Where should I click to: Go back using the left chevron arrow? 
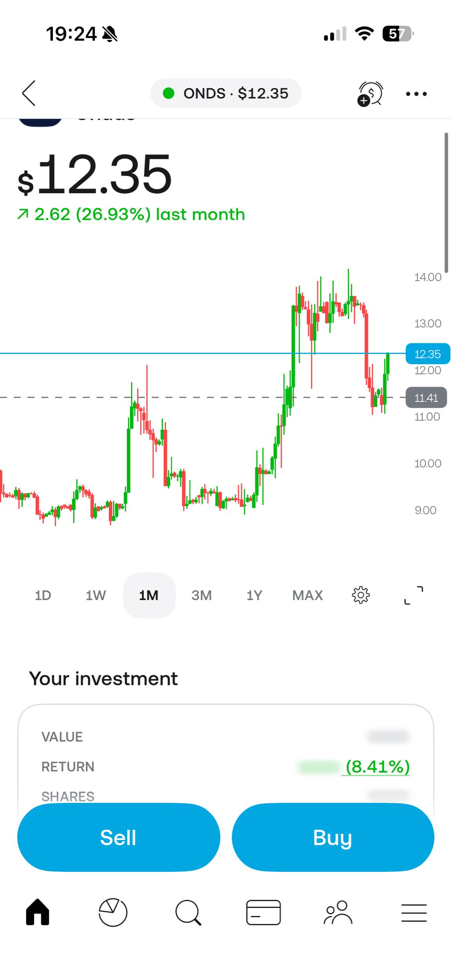29,93
